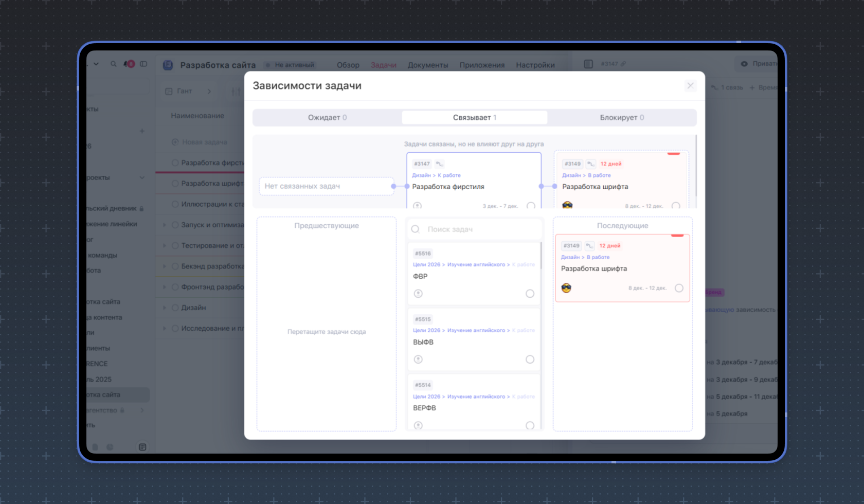Expand the Запуск и оптимизация task row

point(165,225)
